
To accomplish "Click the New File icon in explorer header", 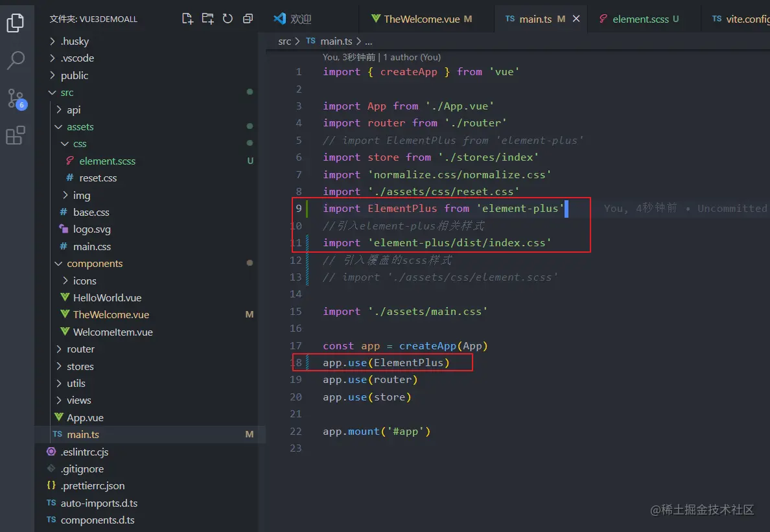I will tap(187, 19).
